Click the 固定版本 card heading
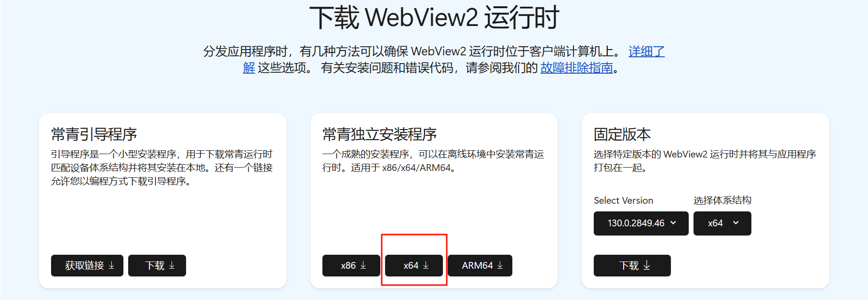 pyautogui.click(x=622, y=134)
